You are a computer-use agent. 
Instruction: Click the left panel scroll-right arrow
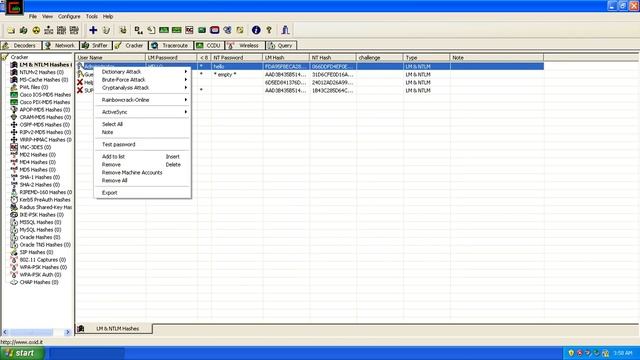[68, 332]
